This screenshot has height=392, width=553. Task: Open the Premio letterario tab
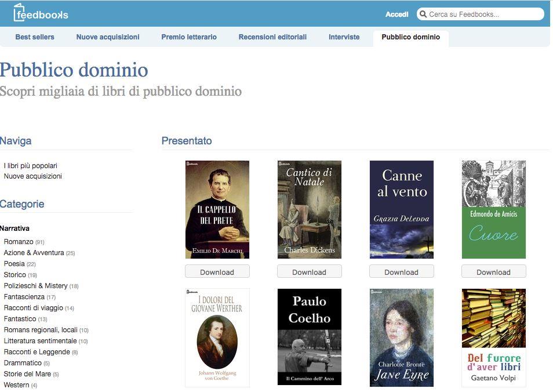click(189, 37)
